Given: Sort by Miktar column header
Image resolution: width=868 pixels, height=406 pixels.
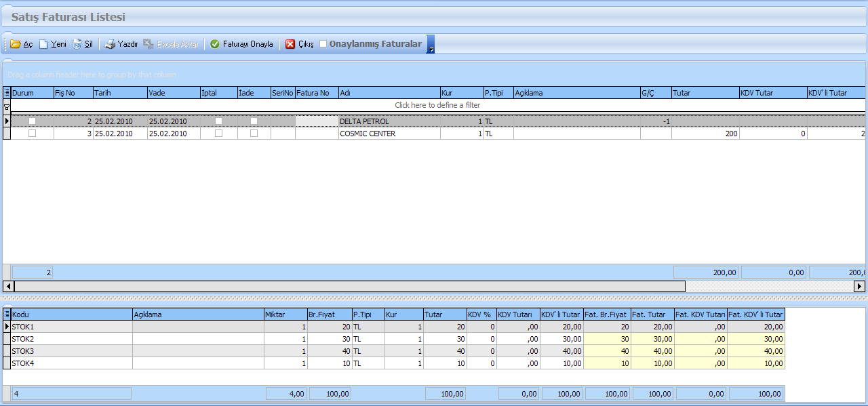Looking at the screenshot, I should (x=285, y=314).
